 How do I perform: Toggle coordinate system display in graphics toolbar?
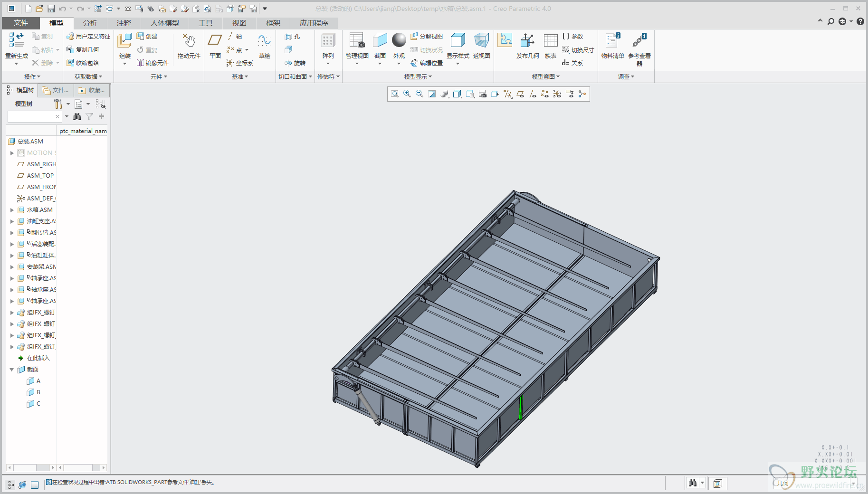[557, 94]
